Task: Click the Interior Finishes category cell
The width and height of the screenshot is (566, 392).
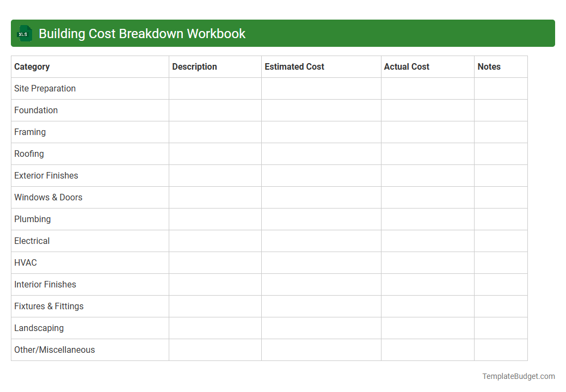Action: pyautogui.click(x=45, y=284)
